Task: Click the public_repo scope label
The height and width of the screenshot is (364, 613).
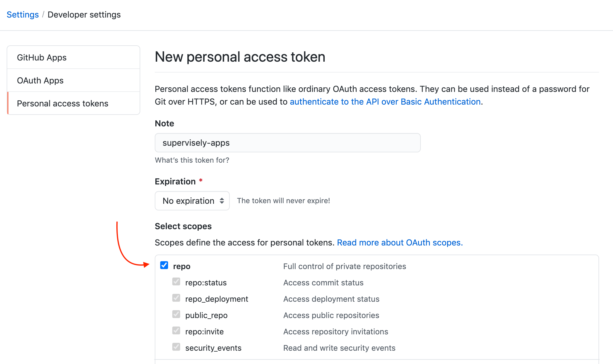Action: point(206,315)
